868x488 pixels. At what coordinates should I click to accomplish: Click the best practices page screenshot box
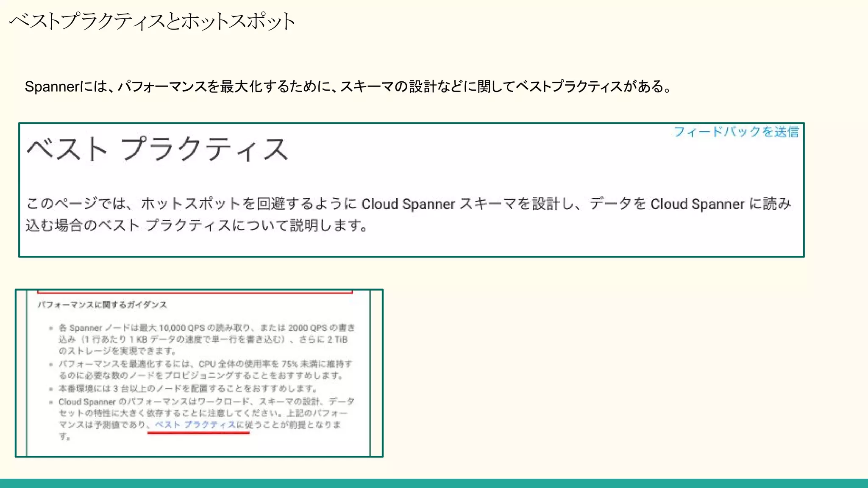click(x=411, y=190)
